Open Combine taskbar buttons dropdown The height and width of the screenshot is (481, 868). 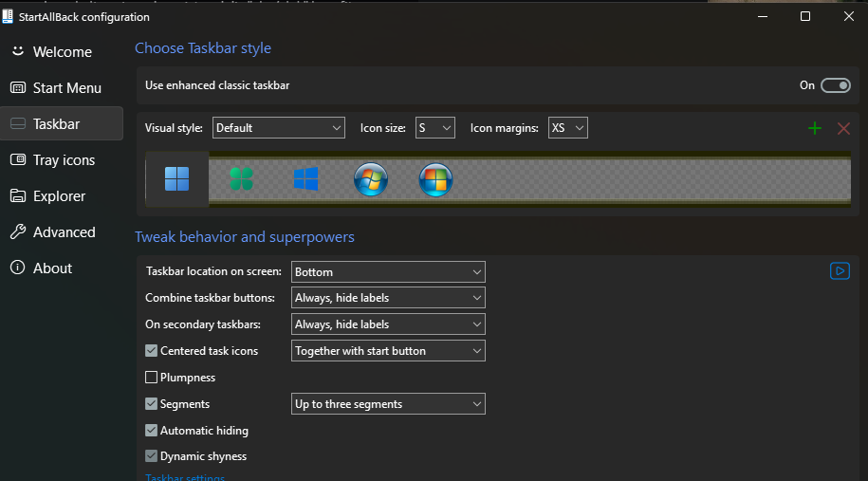388,298
